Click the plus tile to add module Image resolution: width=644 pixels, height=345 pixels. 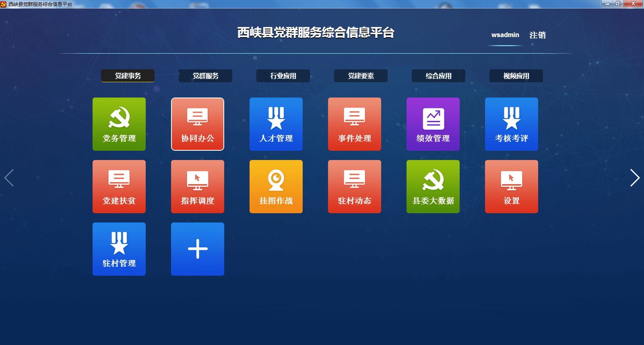coord(198,249)
